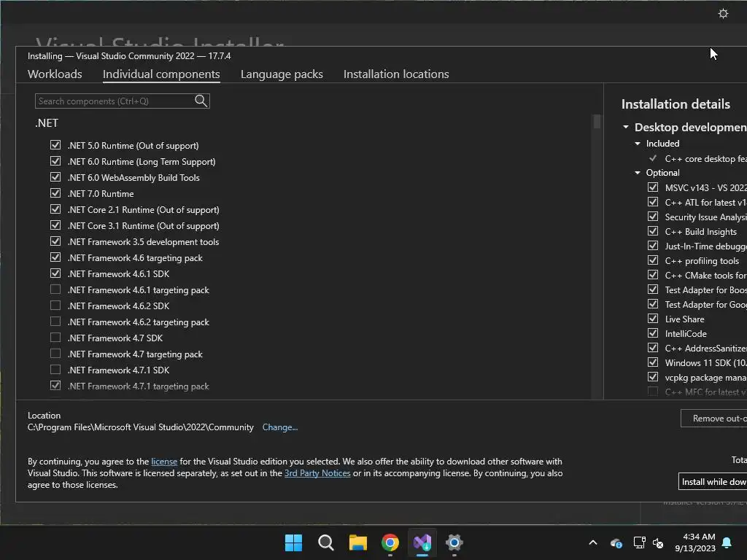Select Individual components tab
This screenshot has width=747, height=560.
[x=161, y=74]
